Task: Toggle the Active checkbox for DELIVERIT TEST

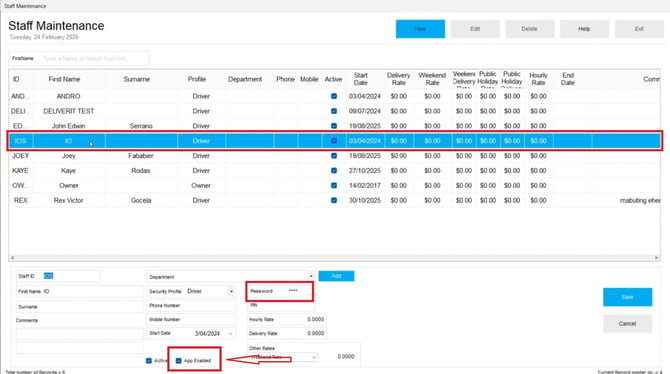Action: (x=334, y=111)
